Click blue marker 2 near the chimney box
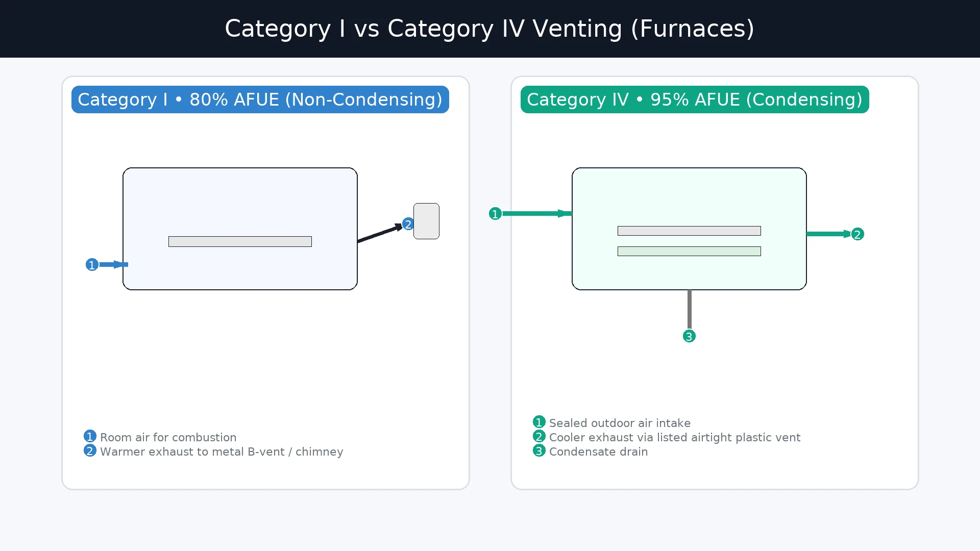This screenshot has width=980, height=551. tap(408, 224)
